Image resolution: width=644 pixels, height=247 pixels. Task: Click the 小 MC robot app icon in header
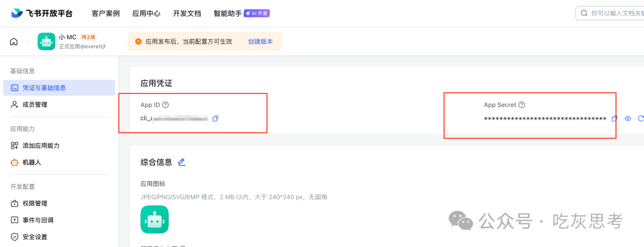point(47,42)
